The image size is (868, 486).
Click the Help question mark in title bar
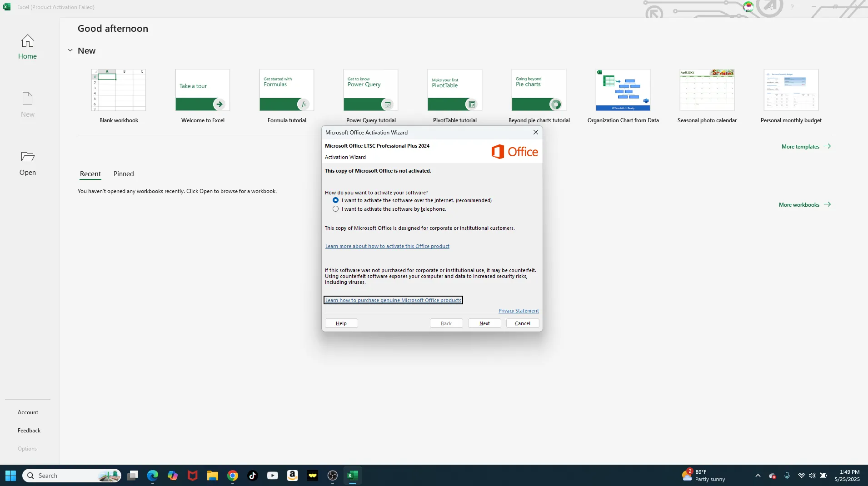[x=792, y=7]
